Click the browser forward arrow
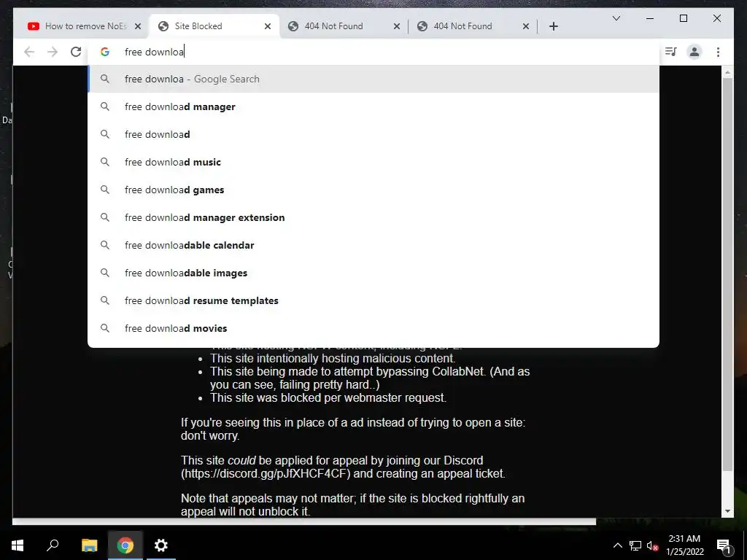 click(x=53, y=52)
